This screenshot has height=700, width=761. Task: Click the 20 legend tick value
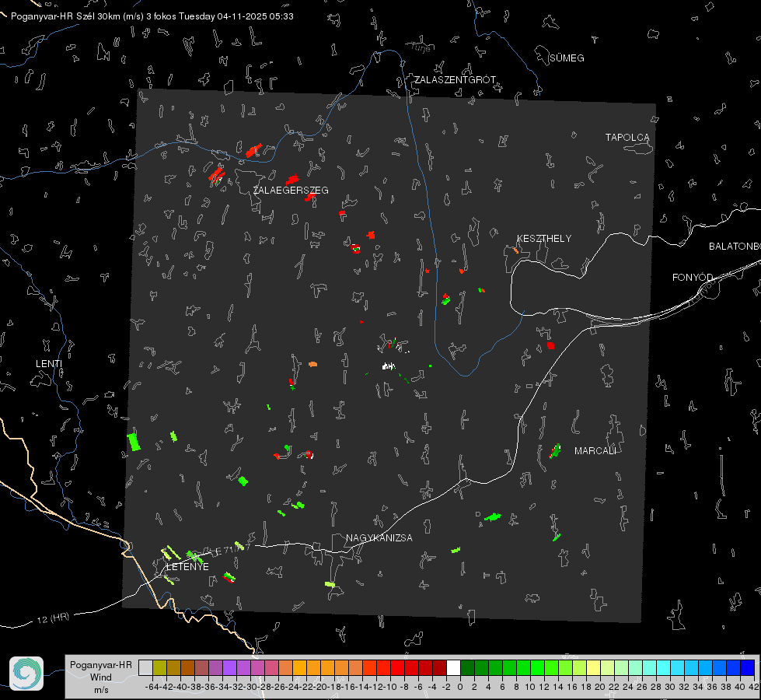tap(600, 687)
